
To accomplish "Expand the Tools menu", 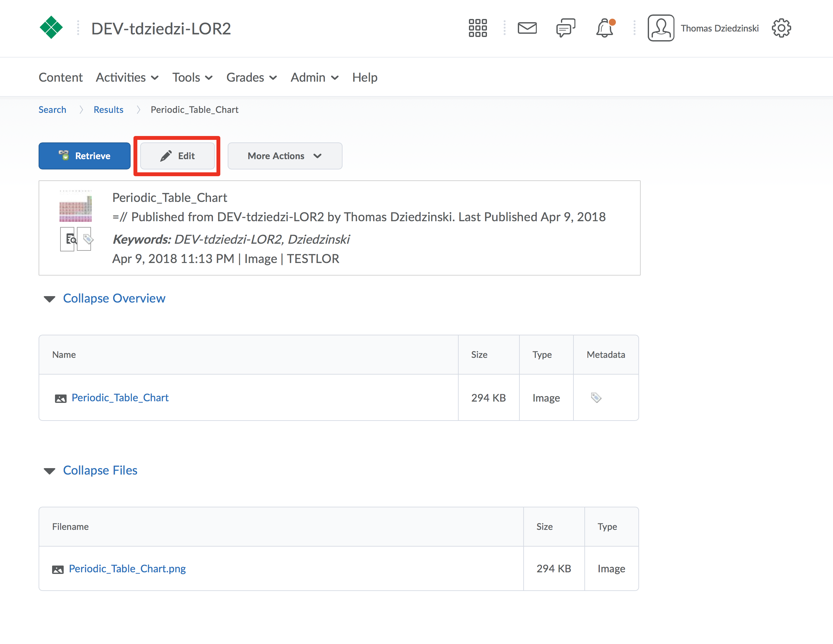I will 192,77.
